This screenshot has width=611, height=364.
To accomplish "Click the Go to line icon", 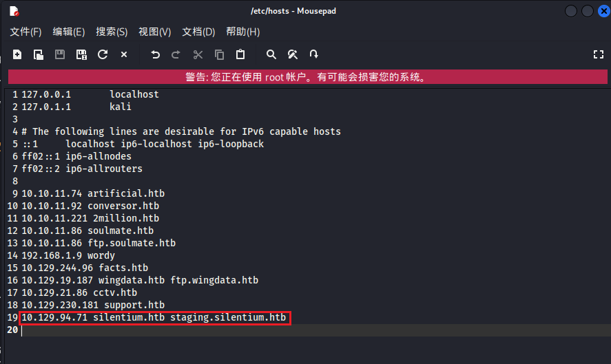I will tap(314, 54).
